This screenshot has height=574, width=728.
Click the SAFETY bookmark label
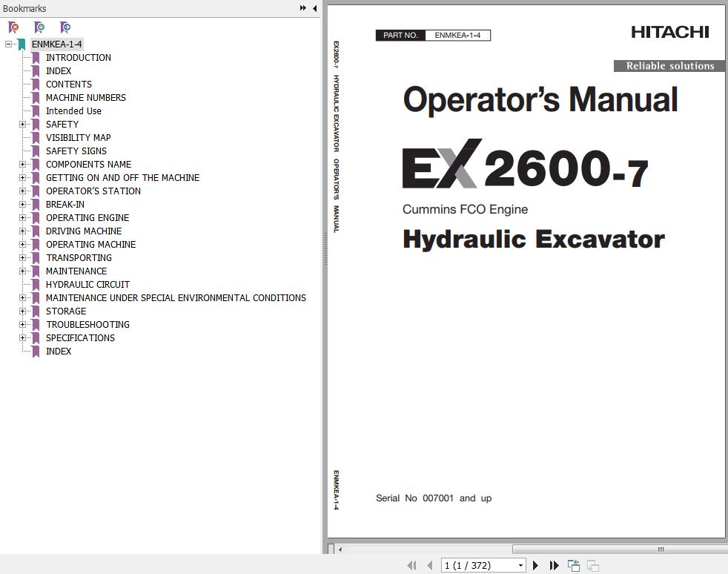click(62, 124)
